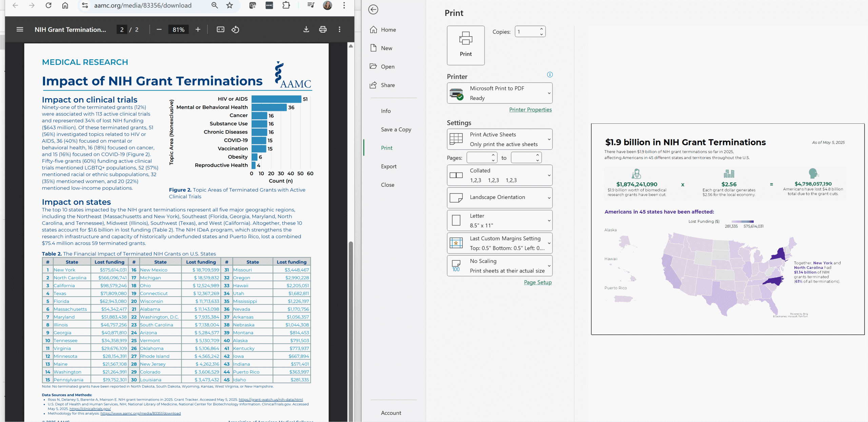Click the large Print button
This screenshot has height=422, width=868.
pyautogui.click(x=466, y=45)
